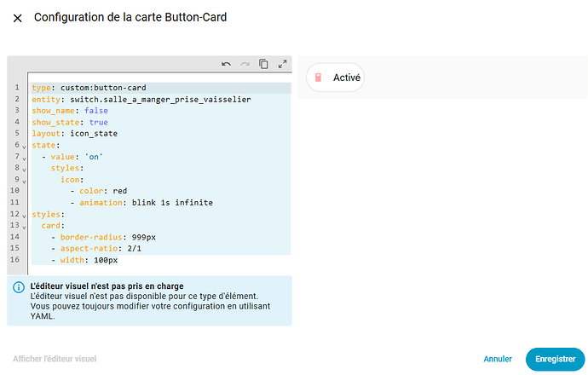This screenshot has height=375, width=588.
Task: Click the Annuler button
Action: [x=497, y=359]
